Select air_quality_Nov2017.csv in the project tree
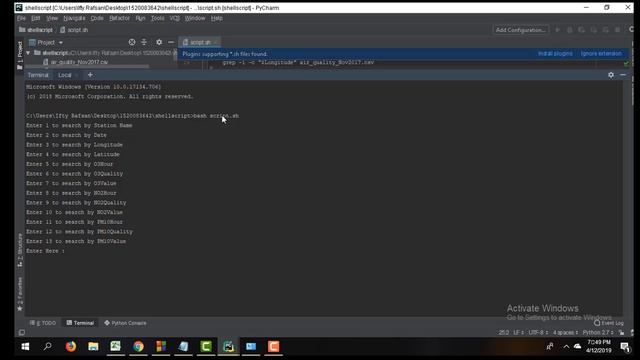 coord(76,62)
